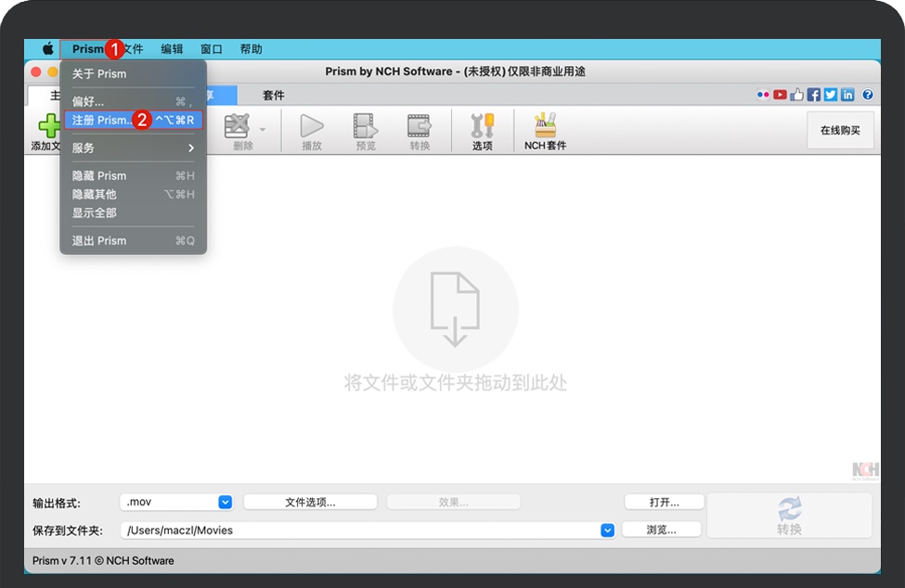The image size is (905, 588).
Task: Click the Facebook share icon
Action: point(814,95)
